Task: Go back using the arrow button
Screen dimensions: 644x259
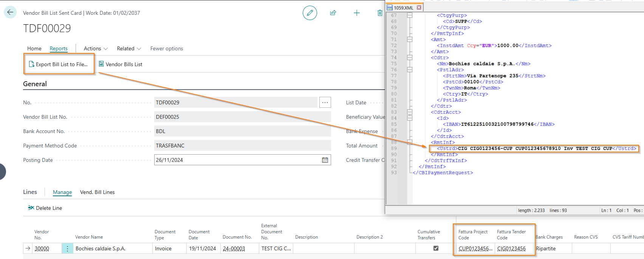Action: [10, 12]
